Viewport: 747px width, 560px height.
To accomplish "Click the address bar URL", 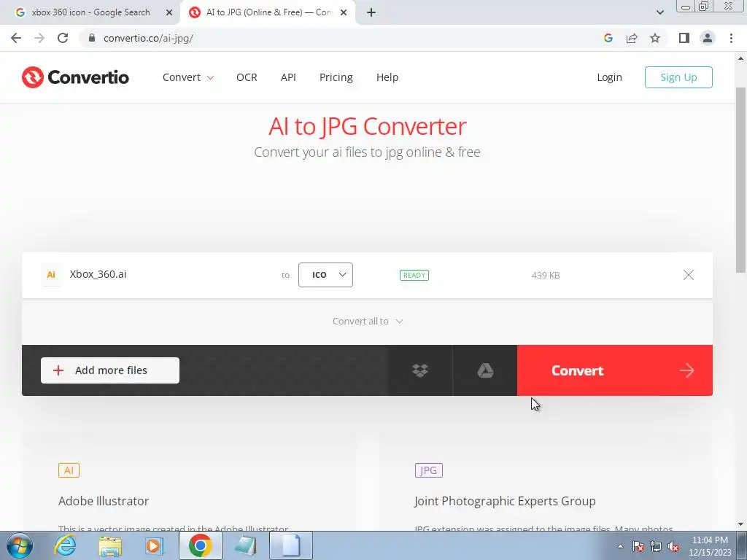I will click(x=148, y=38).
